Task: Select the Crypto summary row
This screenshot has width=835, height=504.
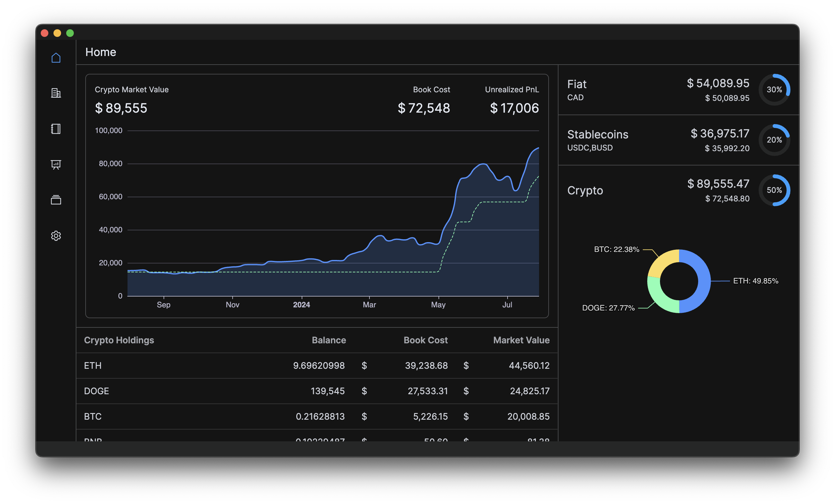Action: 678,190
